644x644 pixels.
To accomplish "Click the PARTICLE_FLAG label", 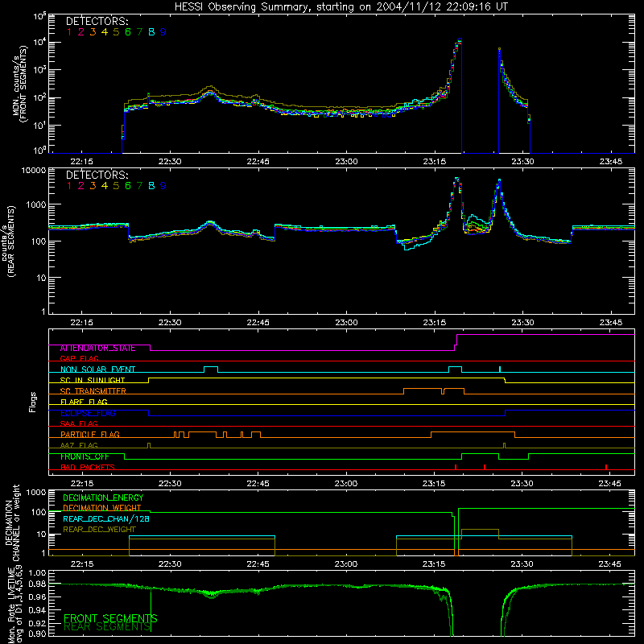I will (90, 434).
